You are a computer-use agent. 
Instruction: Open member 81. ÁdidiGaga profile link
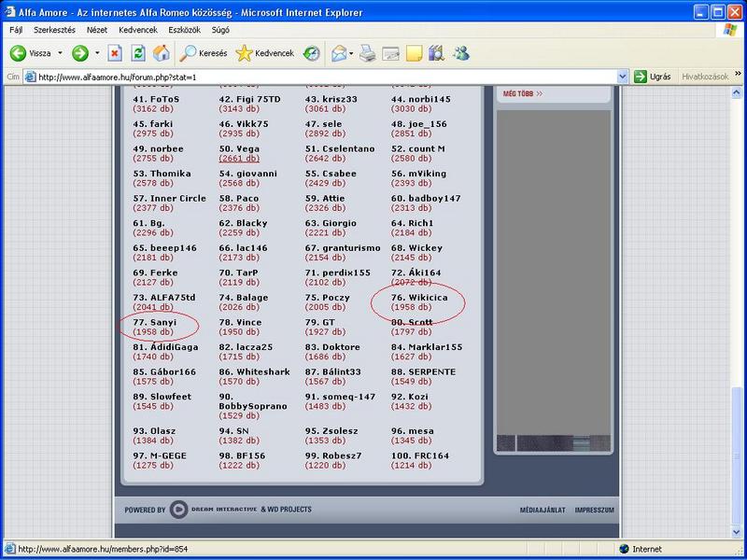(165, 346)
